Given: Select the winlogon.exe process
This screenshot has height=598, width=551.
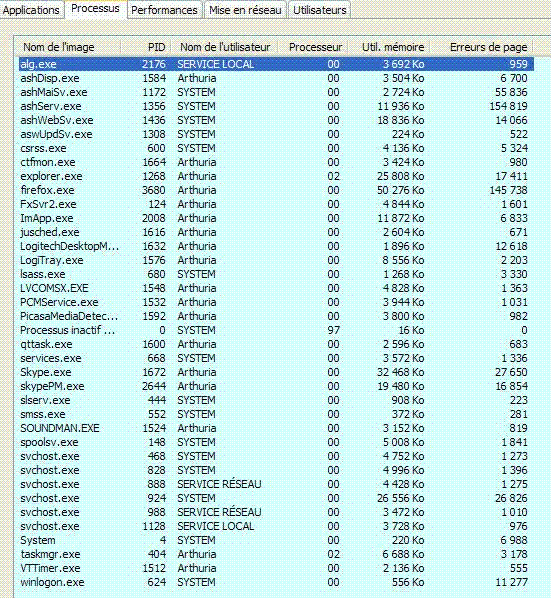Looking at the screenshot, I should coord(276,582).
